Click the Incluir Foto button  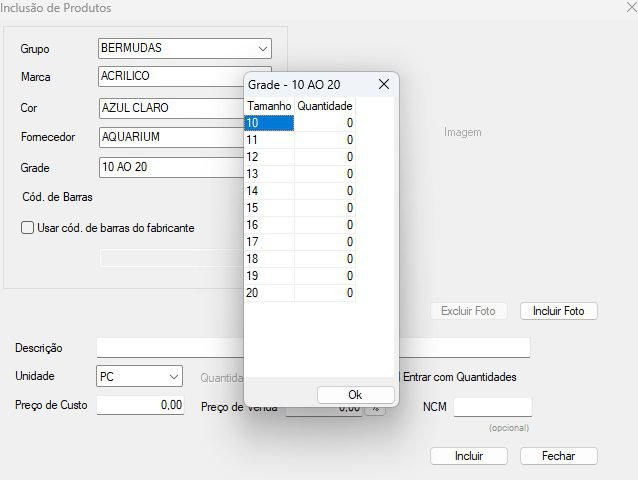(558, 311)
